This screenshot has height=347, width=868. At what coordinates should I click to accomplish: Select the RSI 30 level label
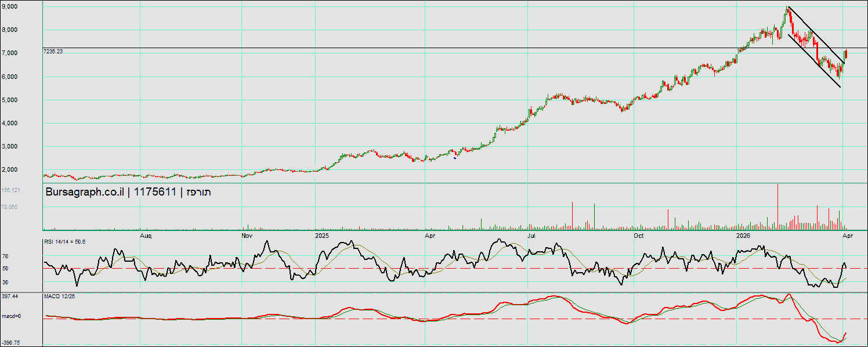(5, 283)
